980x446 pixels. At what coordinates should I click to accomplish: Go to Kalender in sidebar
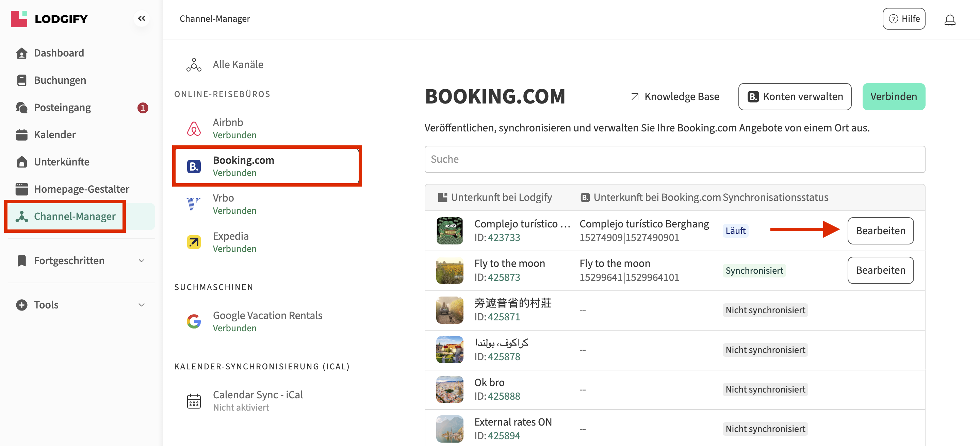[x=55, y=135]
